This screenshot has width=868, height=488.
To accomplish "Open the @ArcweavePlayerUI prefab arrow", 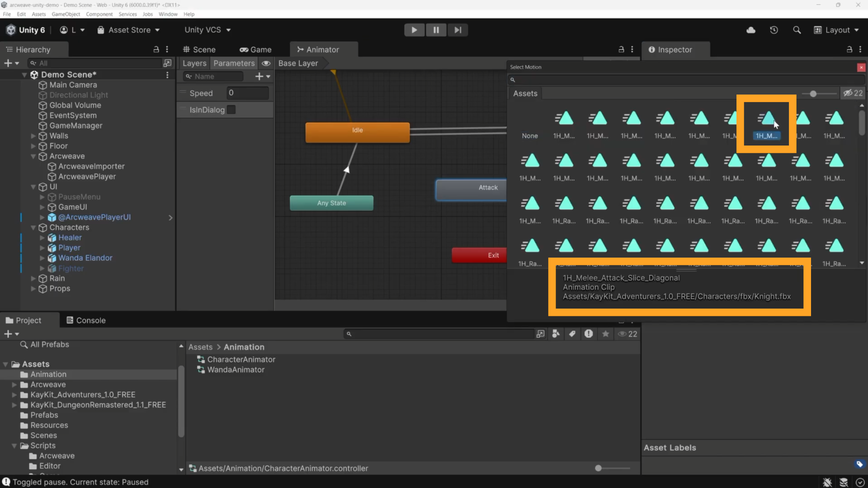I will 170,217.
